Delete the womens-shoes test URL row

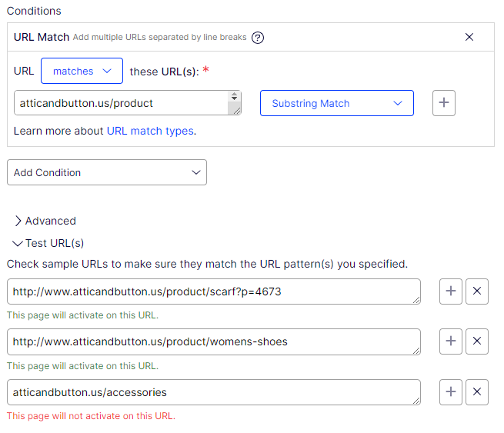(477, 341)
